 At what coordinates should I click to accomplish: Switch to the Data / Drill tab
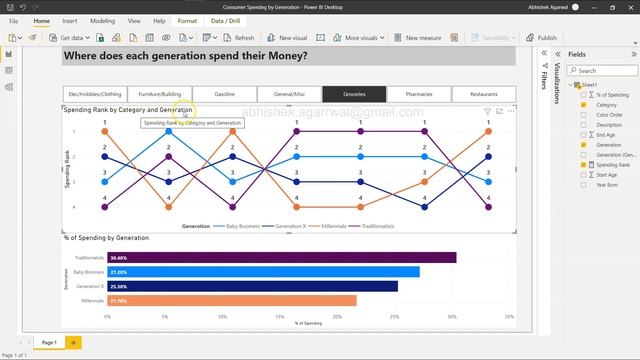tap(225, 21)
